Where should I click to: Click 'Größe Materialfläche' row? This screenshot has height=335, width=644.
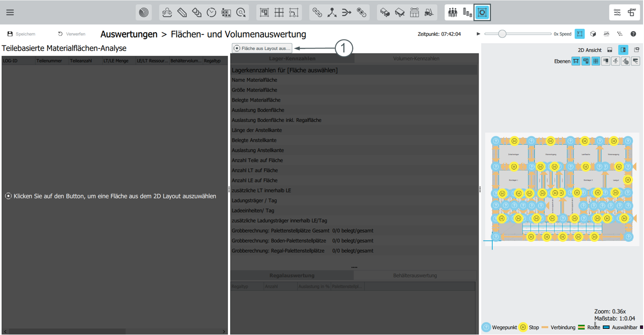pyautogui.click(x=353, y=90)
